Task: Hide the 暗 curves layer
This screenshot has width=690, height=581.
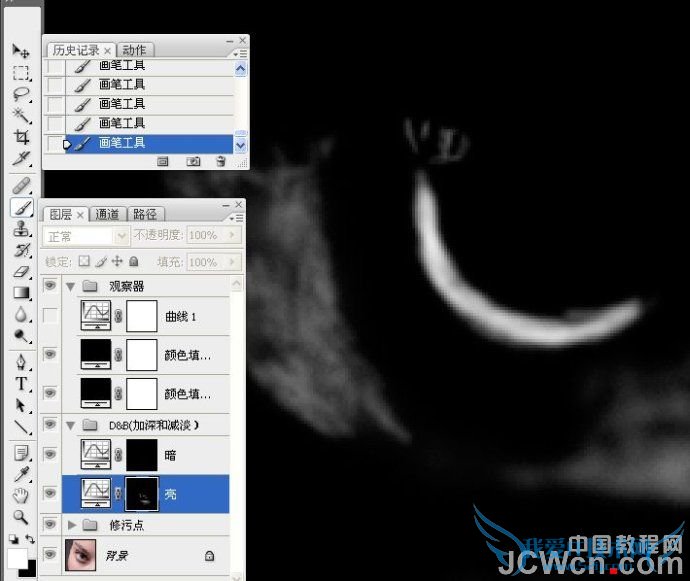Action: (x=50, y=455)
